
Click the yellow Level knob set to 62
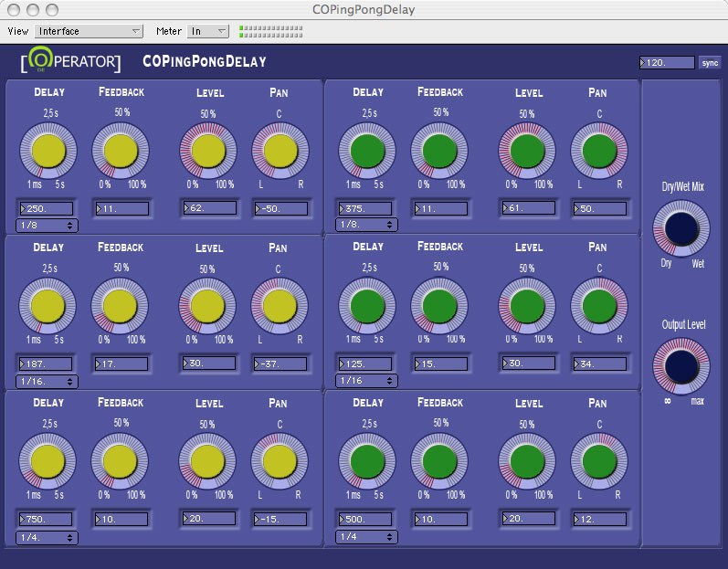[208, 151]
